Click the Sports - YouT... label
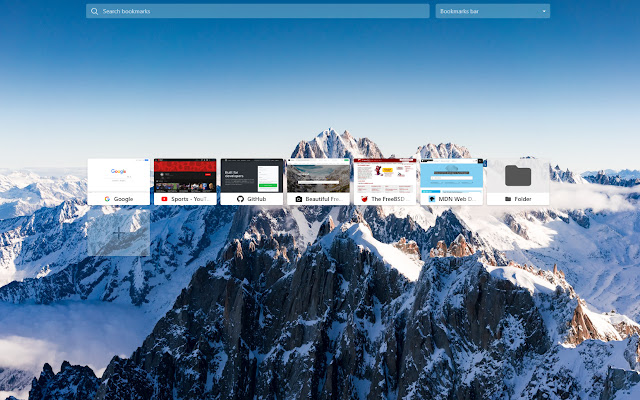 pyautogui.click(x=190, y=199)
